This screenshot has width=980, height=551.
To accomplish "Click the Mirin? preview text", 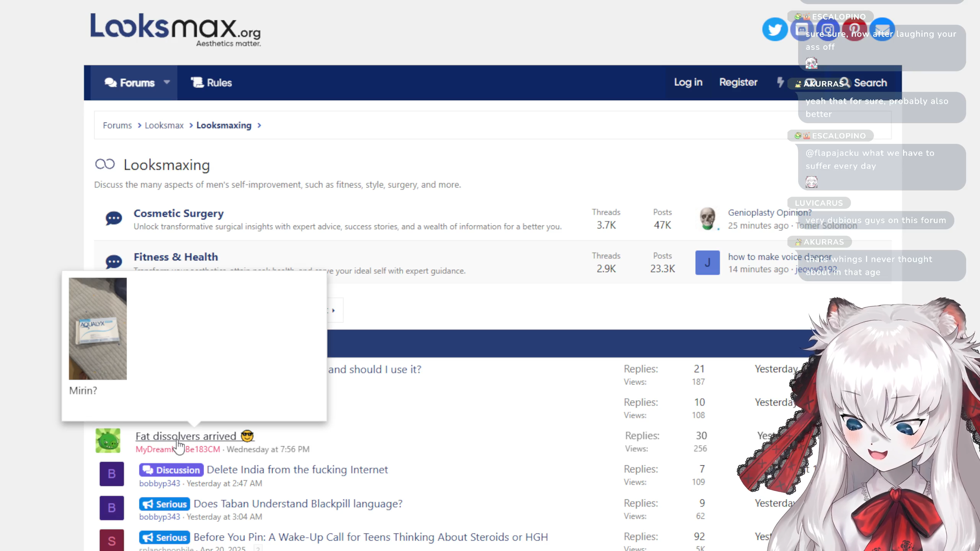I will [83, 391].
